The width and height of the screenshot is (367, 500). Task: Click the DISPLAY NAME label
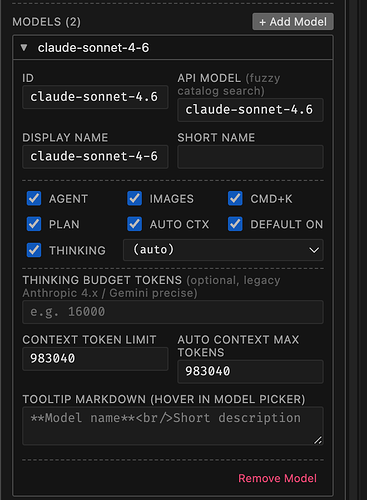(x=65, y=137)
